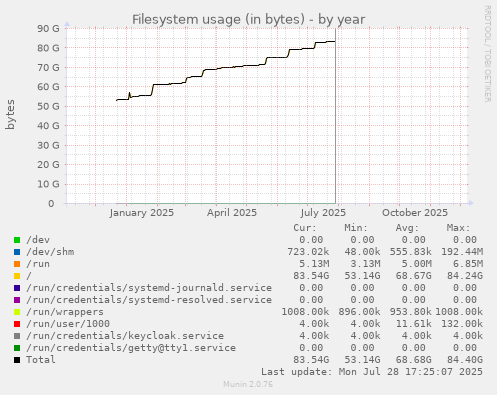Click the Last update timestamp line
The image size is (497, 395).
pyautogui.click(x=372, y=372)
